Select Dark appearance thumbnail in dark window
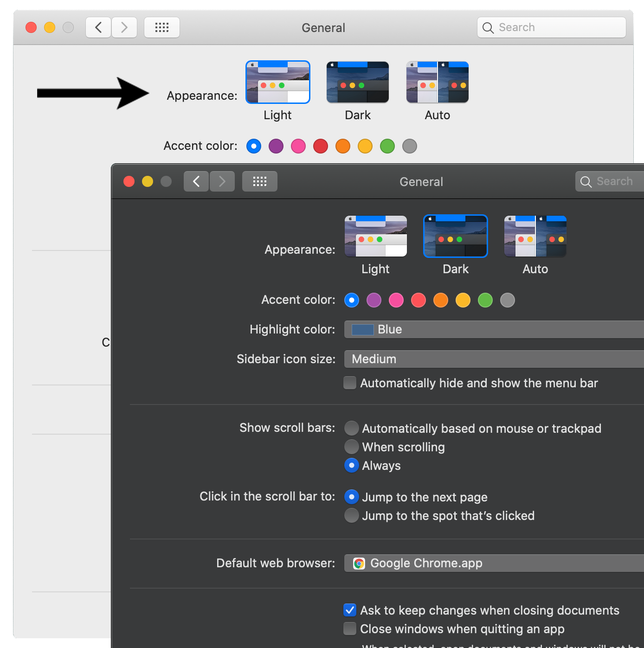 (x=455, y=236)
